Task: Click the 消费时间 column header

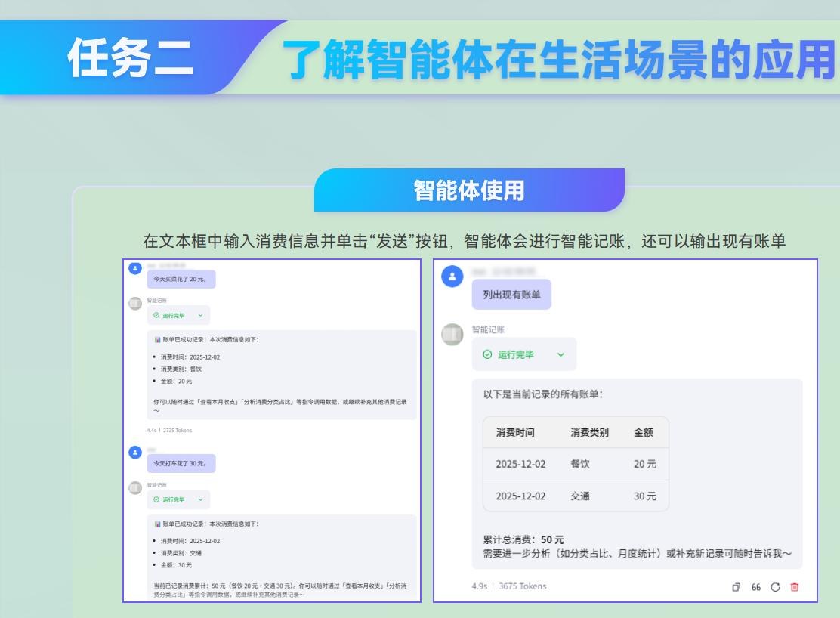Action: [x=515, y=433]
